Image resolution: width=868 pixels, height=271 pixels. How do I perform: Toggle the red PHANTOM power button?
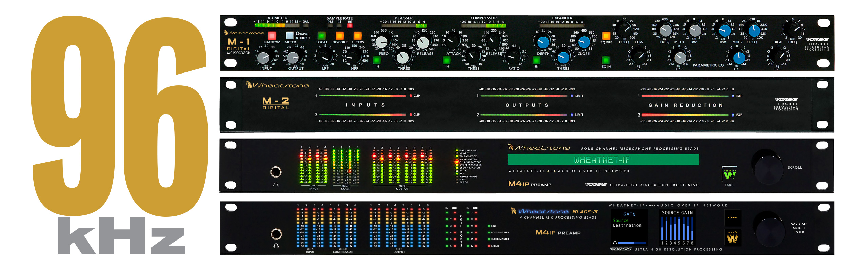pyautogui.click(x=272, y=36)
